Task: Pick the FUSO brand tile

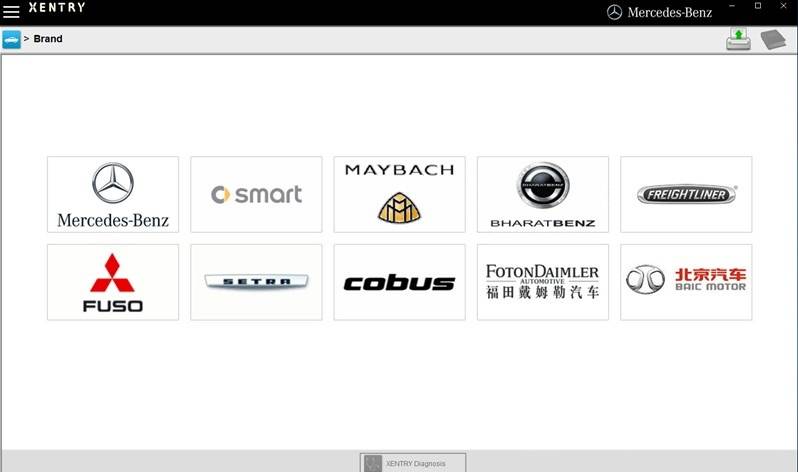Action: [x=113, y=282]
